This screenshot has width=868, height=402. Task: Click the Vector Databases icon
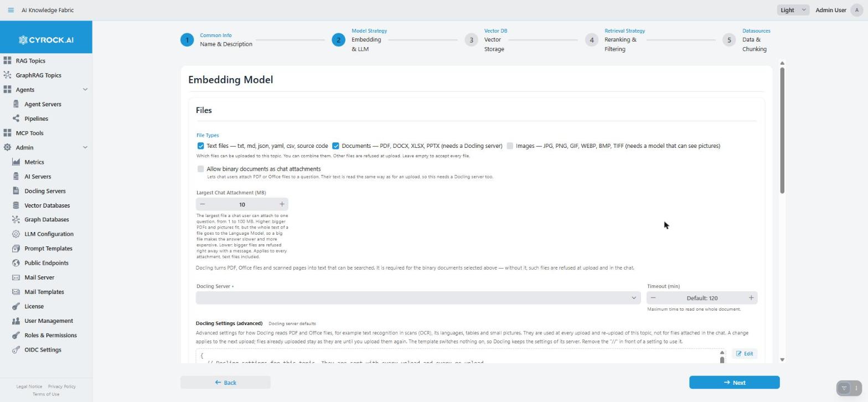pos(16,205)
